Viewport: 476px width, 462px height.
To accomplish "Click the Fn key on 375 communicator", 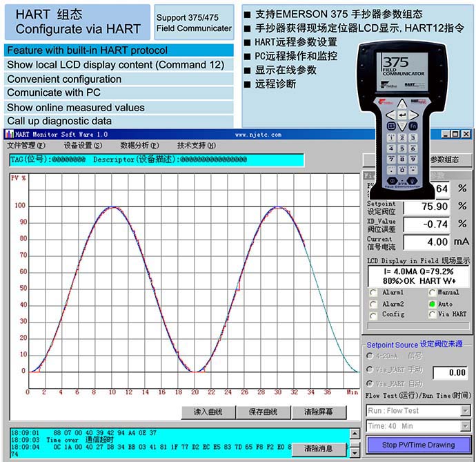I will [x=413, y=126].
